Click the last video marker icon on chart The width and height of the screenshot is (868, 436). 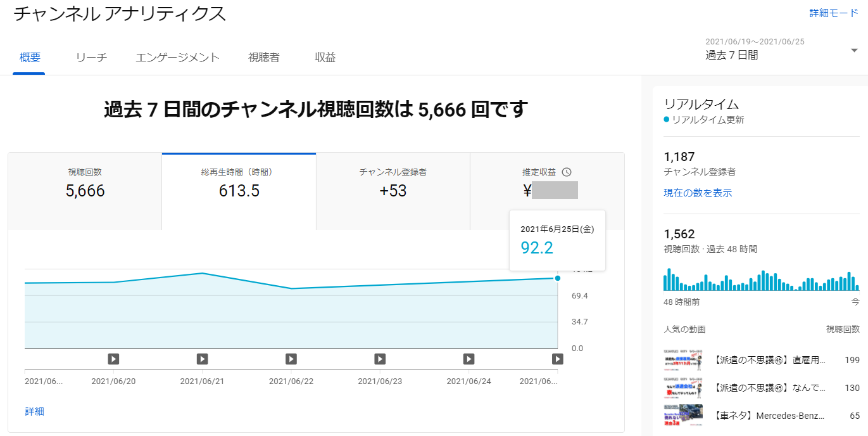(x=557, y=359)
